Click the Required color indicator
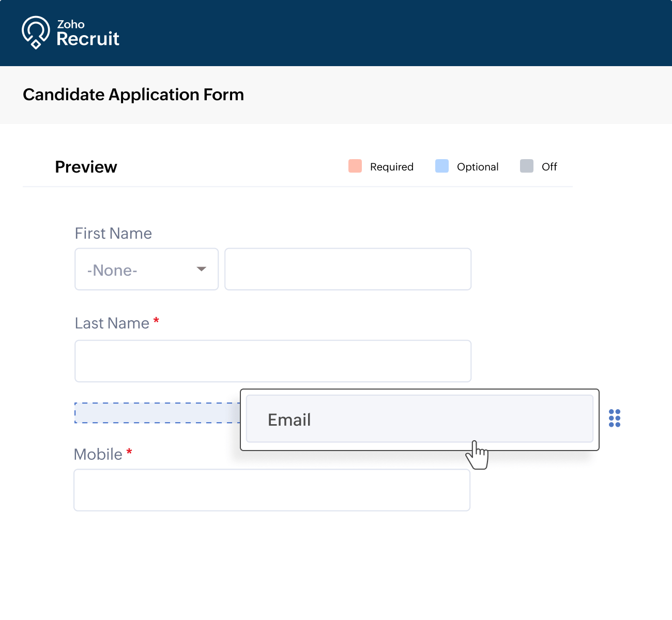 [355, 166]
